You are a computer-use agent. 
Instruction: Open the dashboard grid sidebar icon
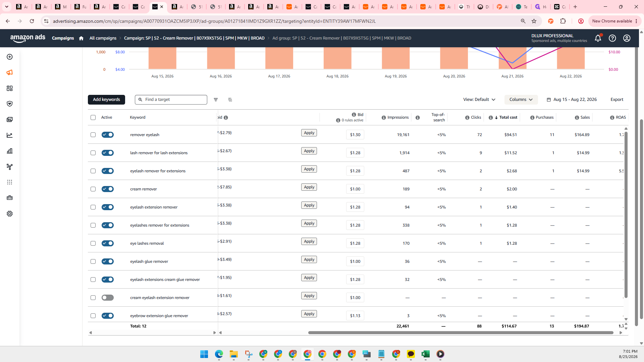[x=10, y=88]
